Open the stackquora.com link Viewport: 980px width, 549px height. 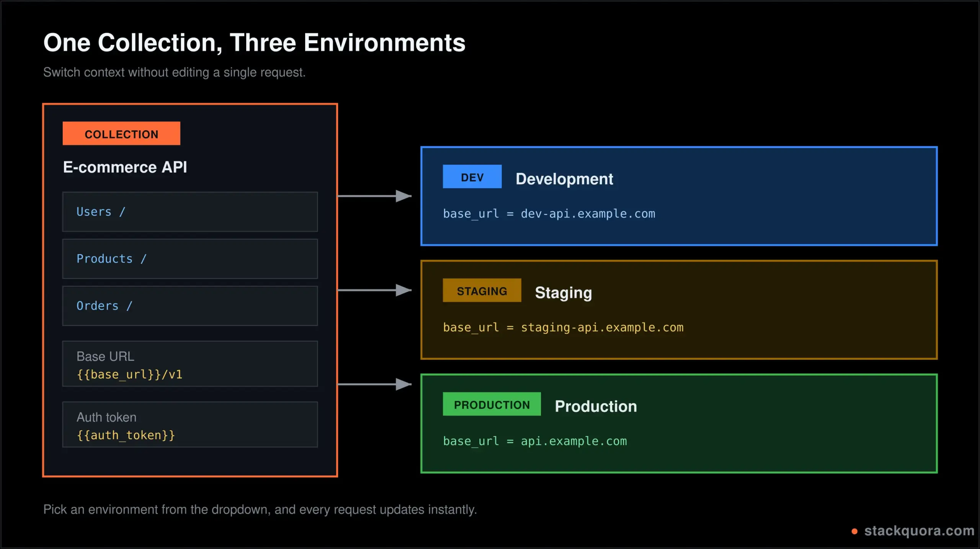919,531
